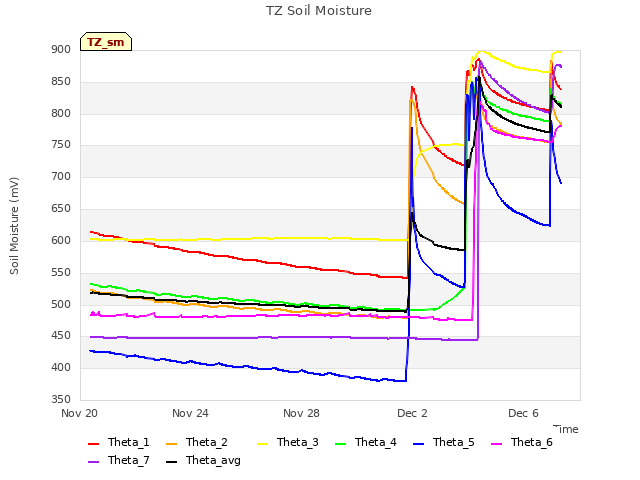Toggle the Theta_4 legend entry
Viewport: 640px width, 480px height.
coord(366,442)
